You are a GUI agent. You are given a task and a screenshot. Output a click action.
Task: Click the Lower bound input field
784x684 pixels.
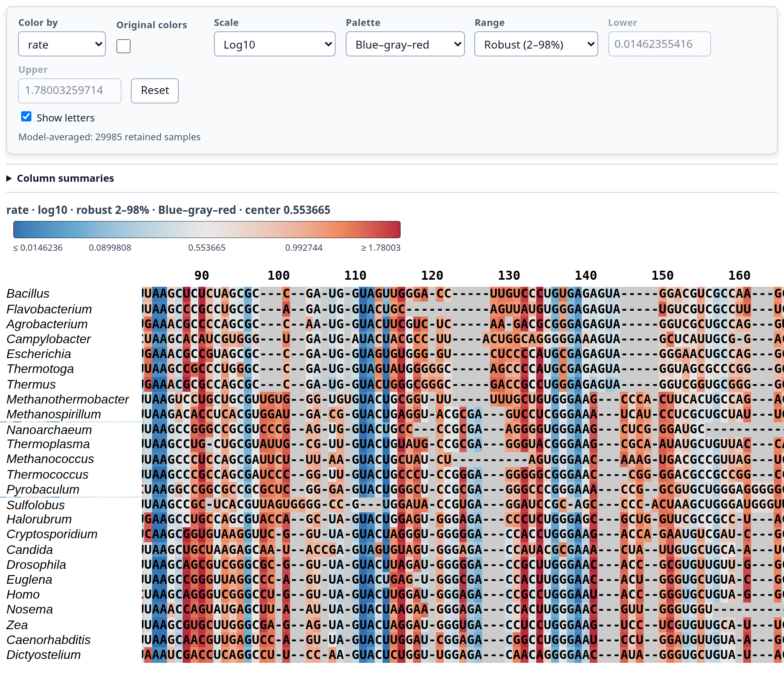point(659,44)
